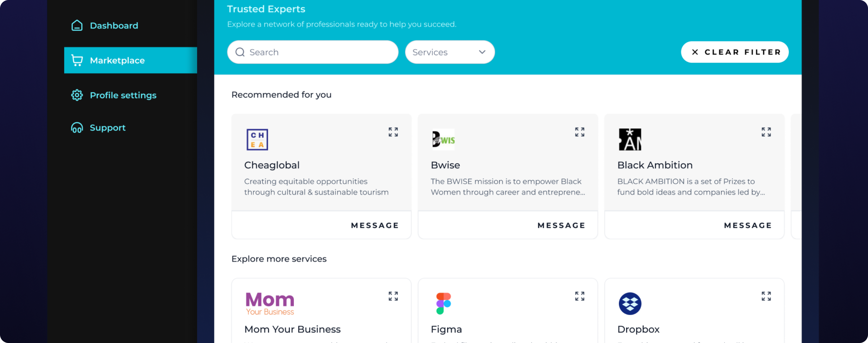The width and height of the screenshot is (868, 343).
Task: Message Bwise
Action: tap(561, 225)
